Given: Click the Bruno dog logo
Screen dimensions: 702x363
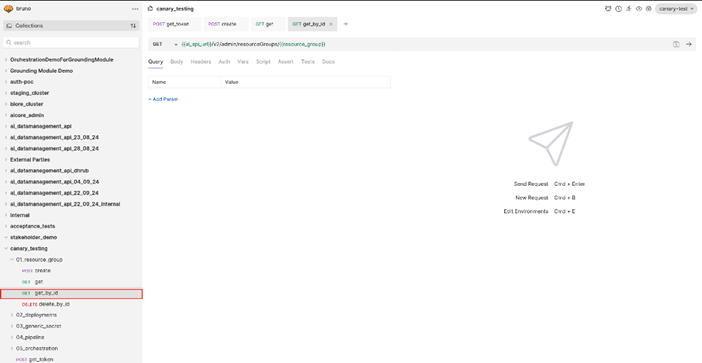Looking at the screenshot, I should pyautogui.click(x=8, y=9).
